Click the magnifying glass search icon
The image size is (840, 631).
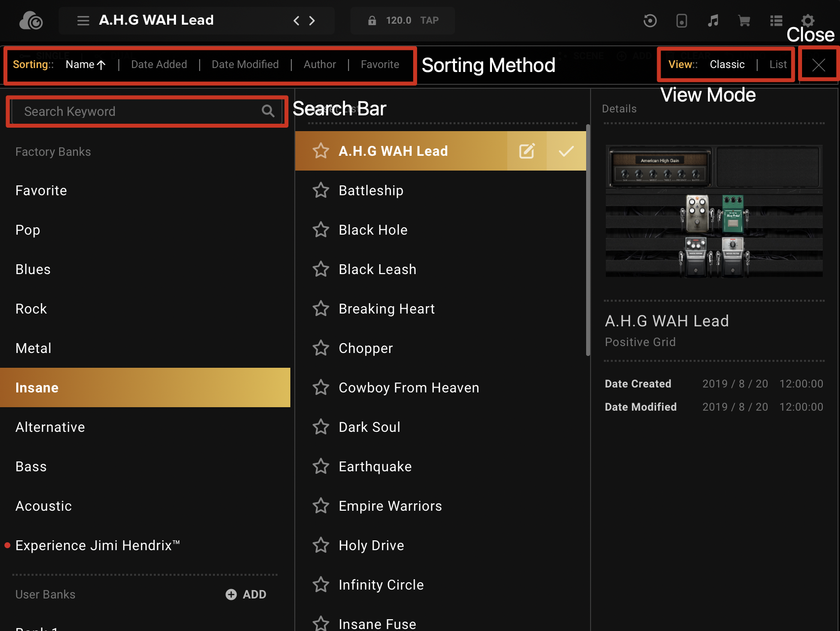[268, 111]
